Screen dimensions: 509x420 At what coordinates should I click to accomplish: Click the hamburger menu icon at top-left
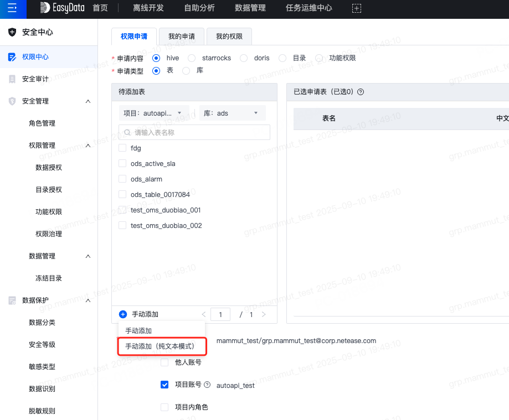pos(12,8)
